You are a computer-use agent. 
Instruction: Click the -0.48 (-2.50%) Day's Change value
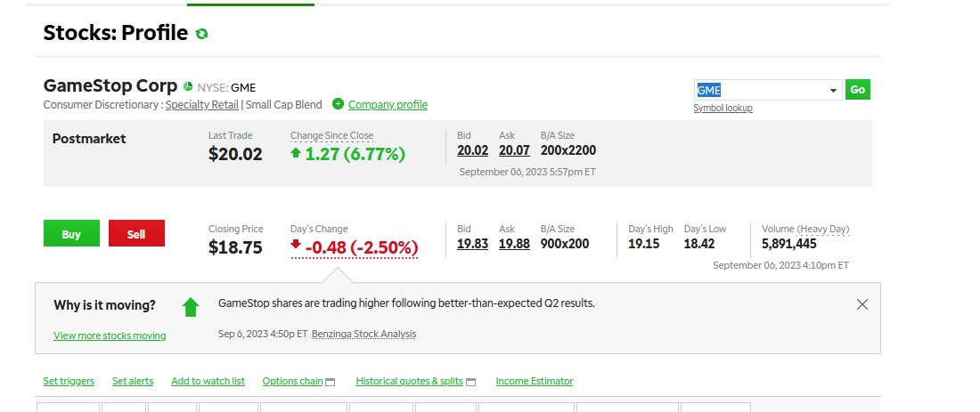[x=362, y=248]
